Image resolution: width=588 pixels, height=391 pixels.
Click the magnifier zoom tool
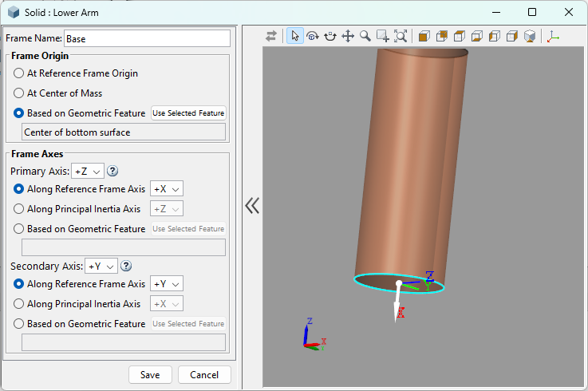pos(365,36)
